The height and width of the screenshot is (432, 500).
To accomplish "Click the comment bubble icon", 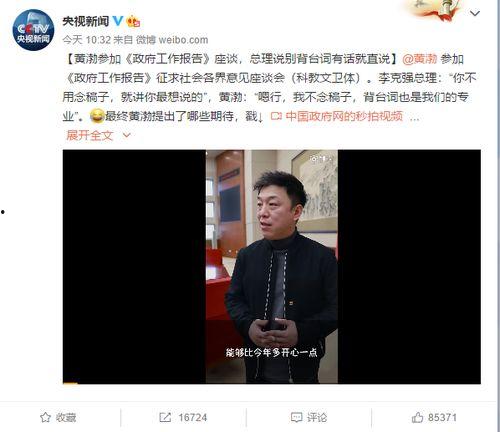I will pos(296,417).
